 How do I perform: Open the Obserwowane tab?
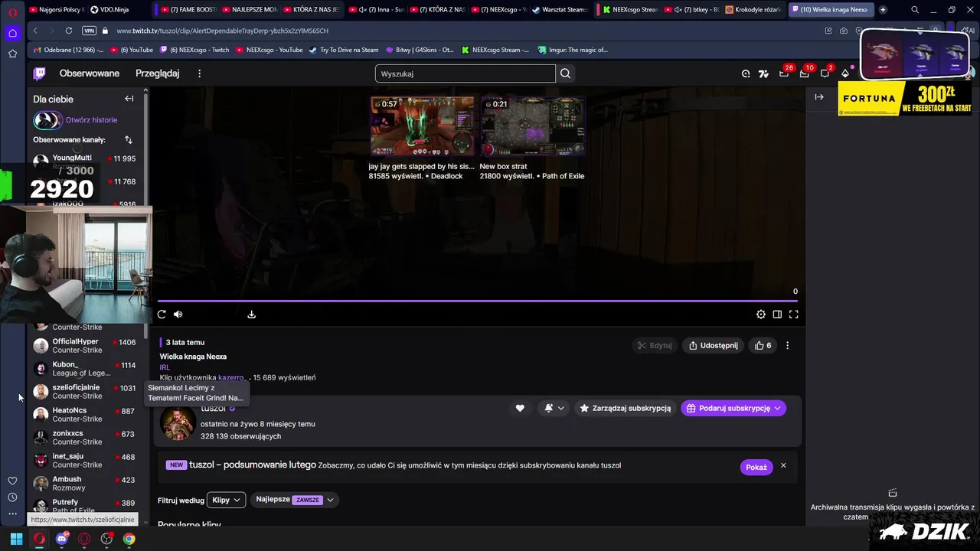pos(90,73)
